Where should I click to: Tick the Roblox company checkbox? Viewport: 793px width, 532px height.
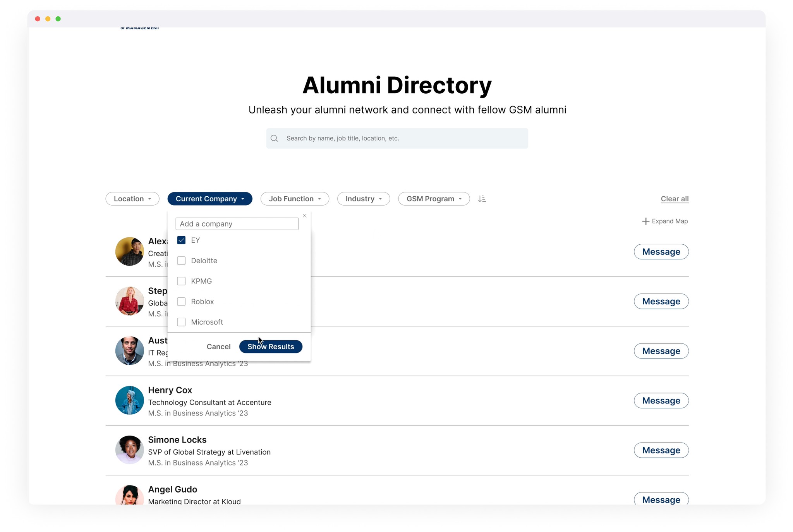181,302
